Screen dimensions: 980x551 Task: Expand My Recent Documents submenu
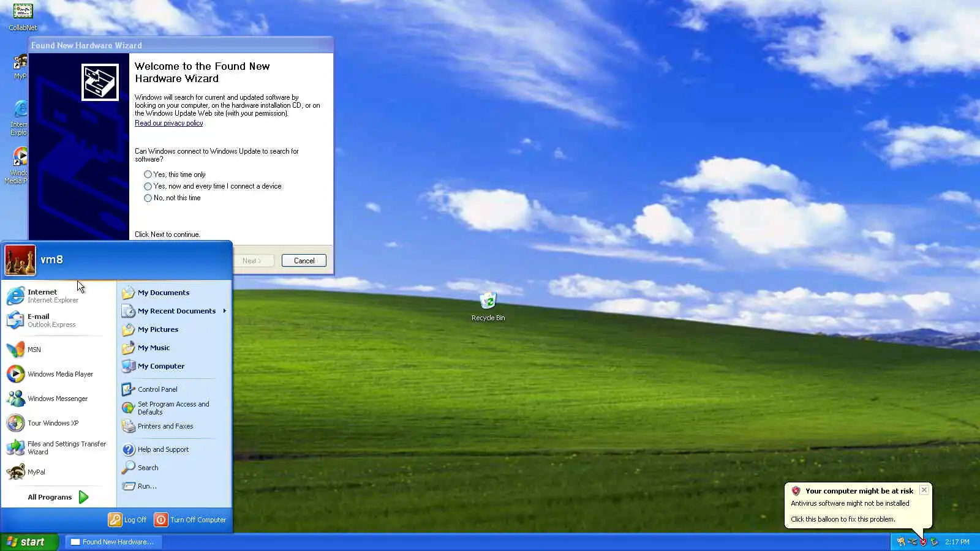click(174, 311)
